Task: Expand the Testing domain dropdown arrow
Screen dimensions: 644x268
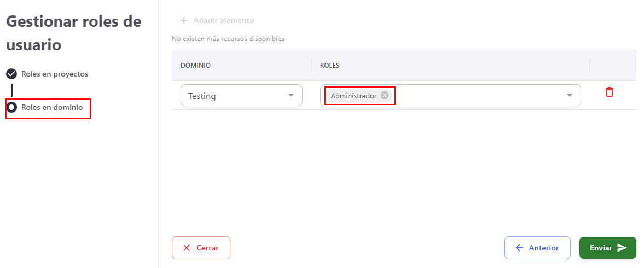Action: click(x=291, y=96)
